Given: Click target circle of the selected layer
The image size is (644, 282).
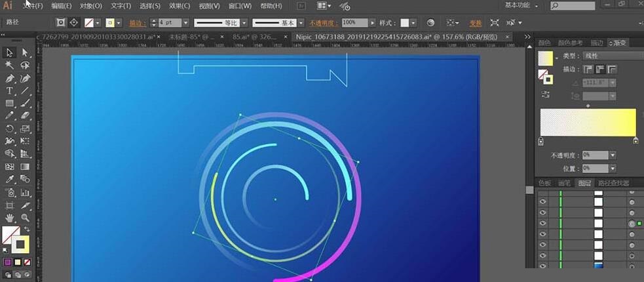Looking at the screenshot, I should click(x=632, y=224).
